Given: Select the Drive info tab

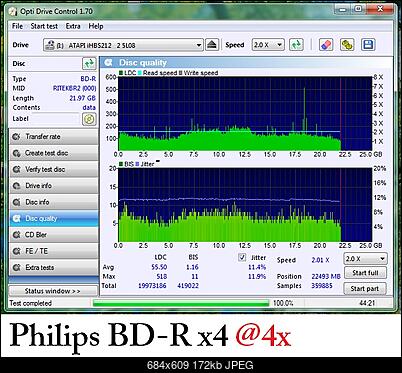Looking at the screenshot, I should pyautogui.click(x=54, y=186).
